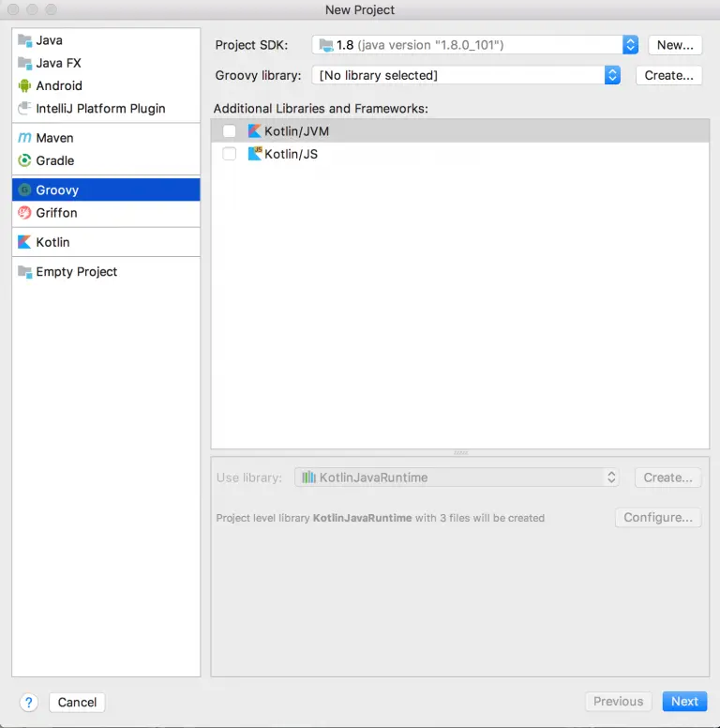Select the Gradle icon in sidebar

coord(25,160)
